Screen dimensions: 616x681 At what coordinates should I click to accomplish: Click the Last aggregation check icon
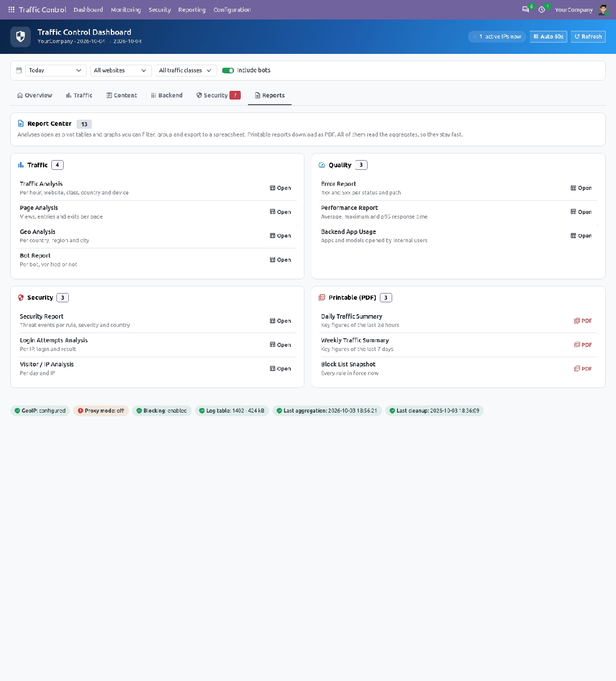[279, 411]
